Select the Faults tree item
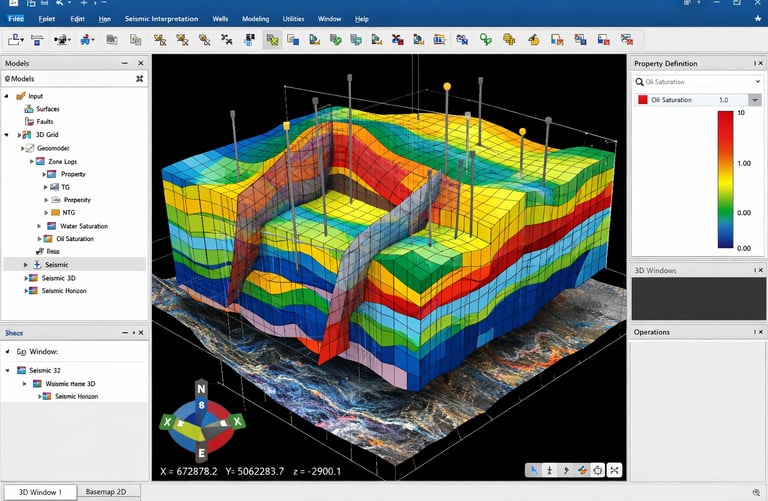The image size is (768, 501). [x=45, y=121]
